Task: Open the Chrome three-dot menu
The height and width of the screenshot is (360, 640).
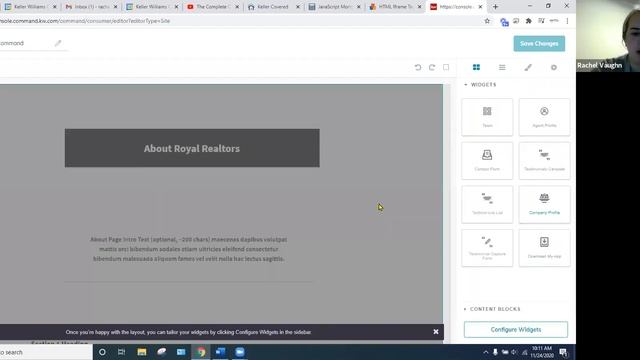Action: [567, 21]
